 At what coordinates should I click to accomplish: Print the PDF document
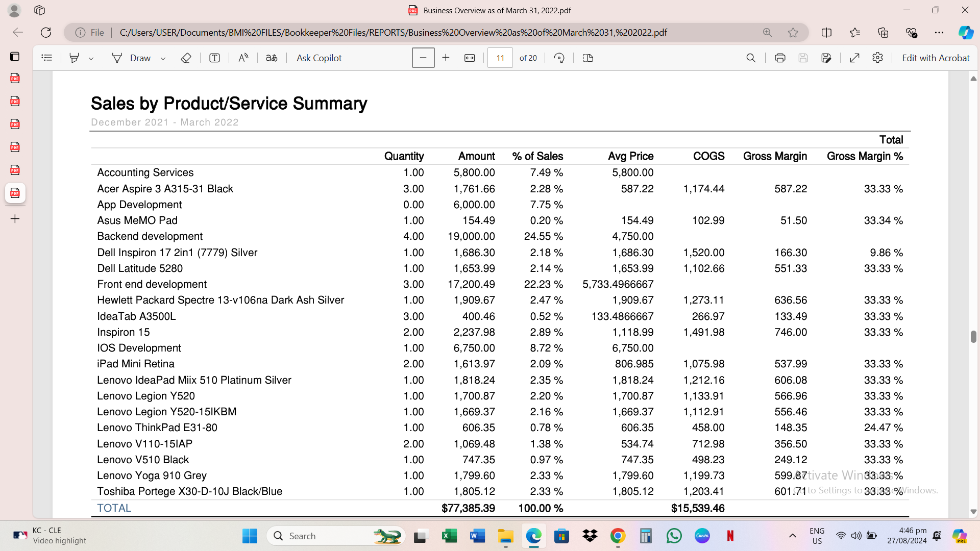coord(780,58)
